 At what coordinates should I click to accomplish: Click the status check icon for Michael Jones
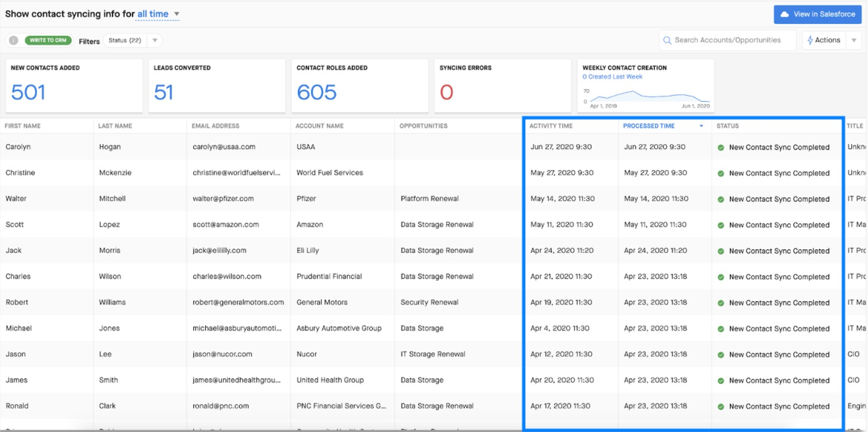tap(721, 329)
